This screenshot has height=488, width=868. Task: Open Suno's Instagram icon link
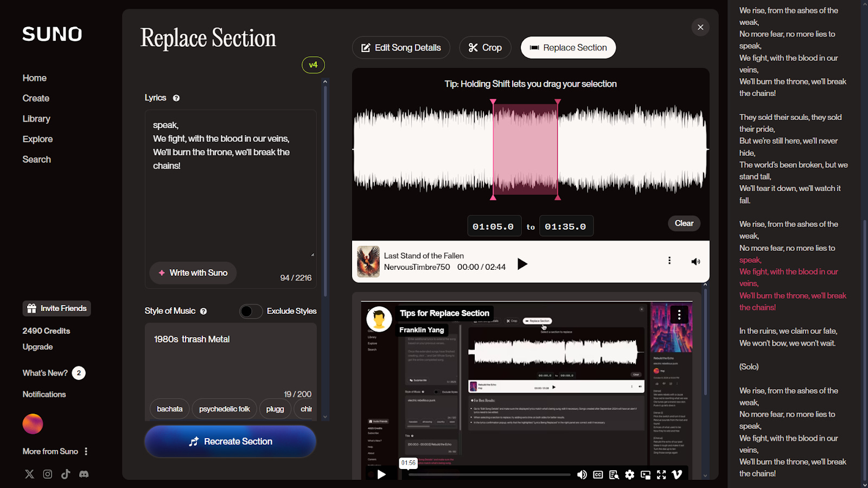click(48, 474)
